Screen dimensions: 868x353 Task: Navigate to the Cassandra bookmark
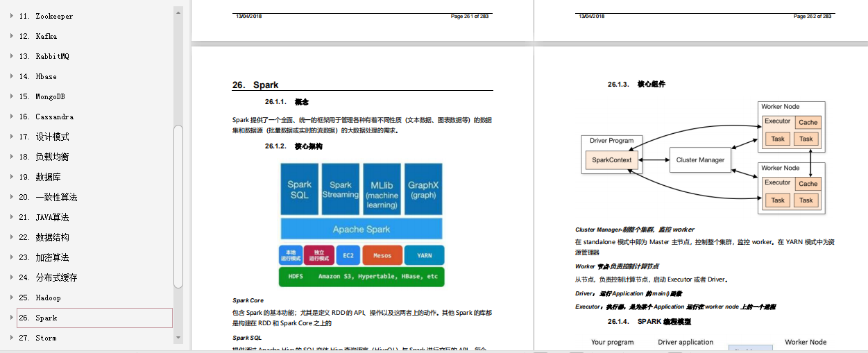tap(46, 117)
